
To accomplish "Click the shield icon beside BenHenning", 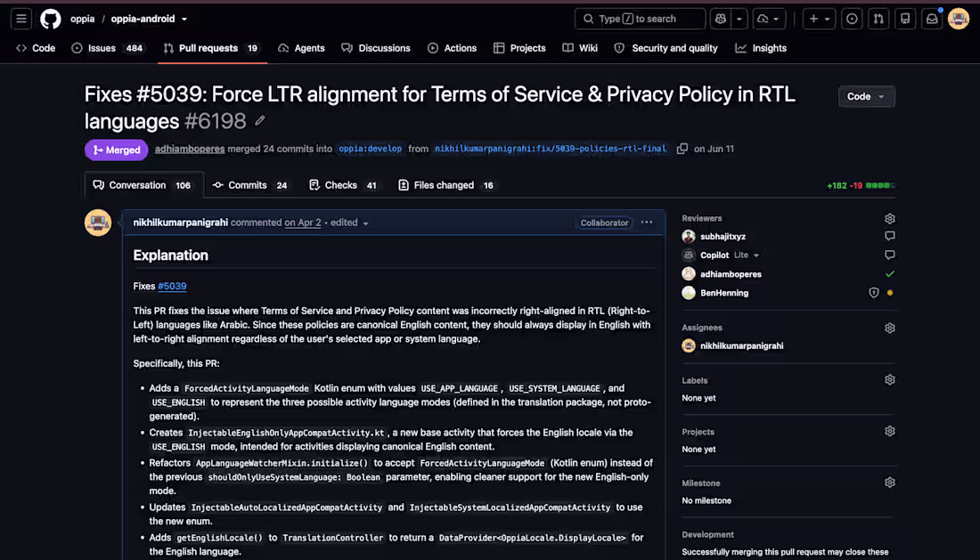I will coord(874,293).
